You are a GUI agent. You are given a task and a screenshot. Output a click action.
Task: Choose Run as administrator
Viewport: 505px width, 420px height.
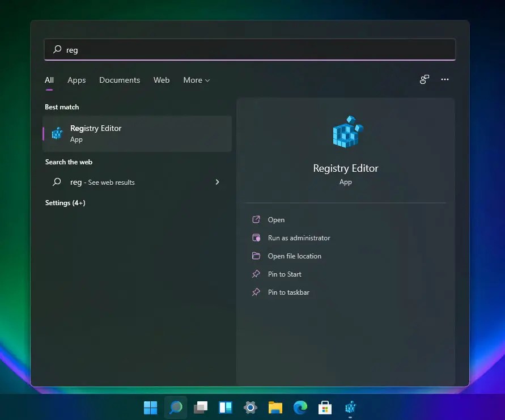point(291,237)
